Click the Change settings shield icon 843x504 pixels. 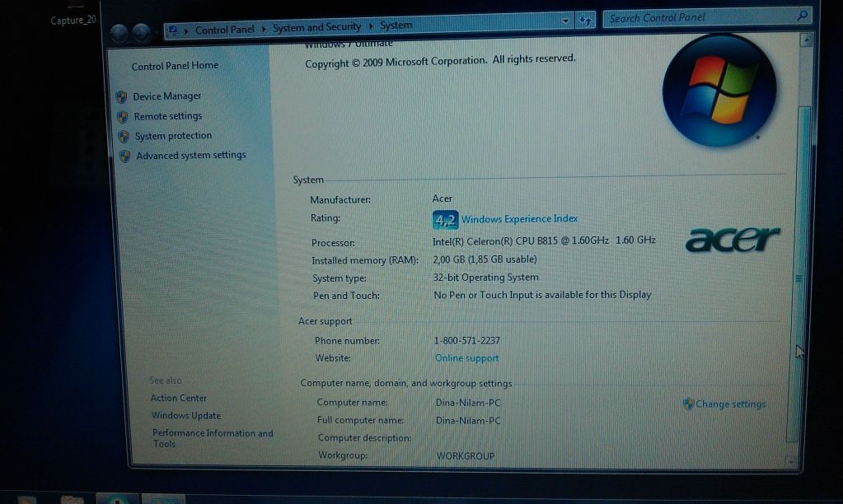(x=687, y=404)
